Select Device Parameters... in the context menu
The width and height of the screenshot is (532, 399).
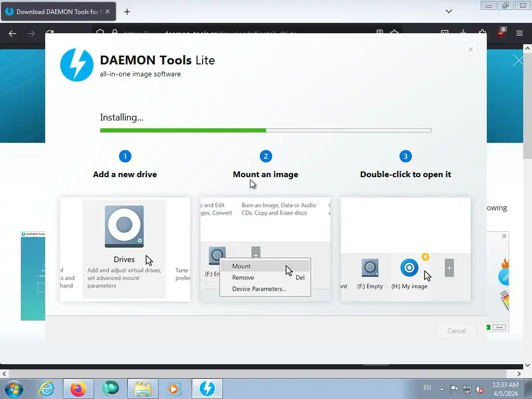pyautogui.click(x=265, y=289)
